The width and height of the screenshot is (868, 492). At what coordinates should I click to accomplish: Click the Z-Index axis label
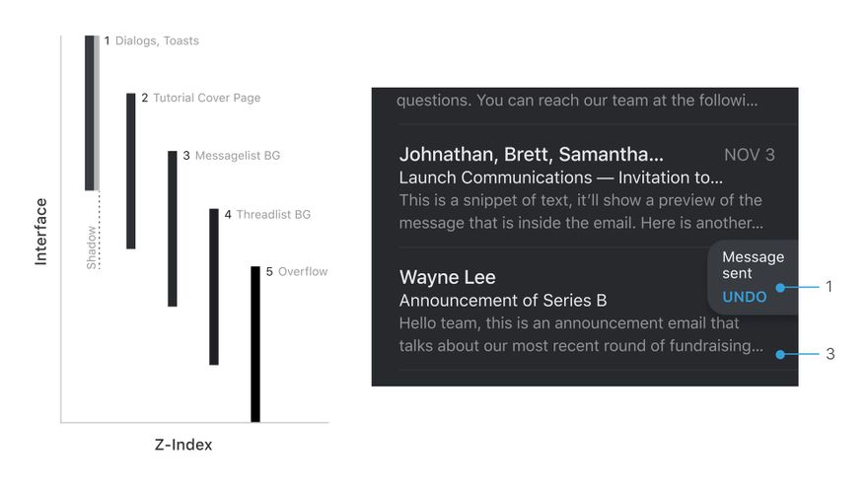(183, 445)
